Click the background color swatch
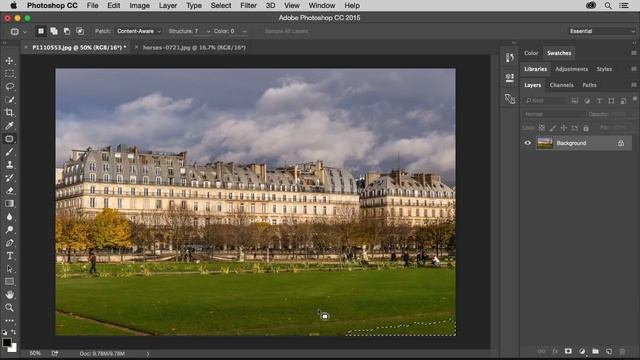 click(x=14, y=349)
